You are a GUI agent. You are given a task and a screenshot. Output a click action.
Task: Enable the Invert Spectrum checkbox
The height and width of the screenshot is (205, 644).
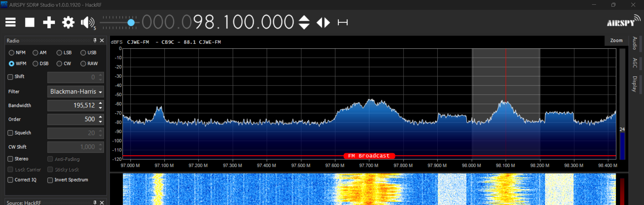click(50, 180)
